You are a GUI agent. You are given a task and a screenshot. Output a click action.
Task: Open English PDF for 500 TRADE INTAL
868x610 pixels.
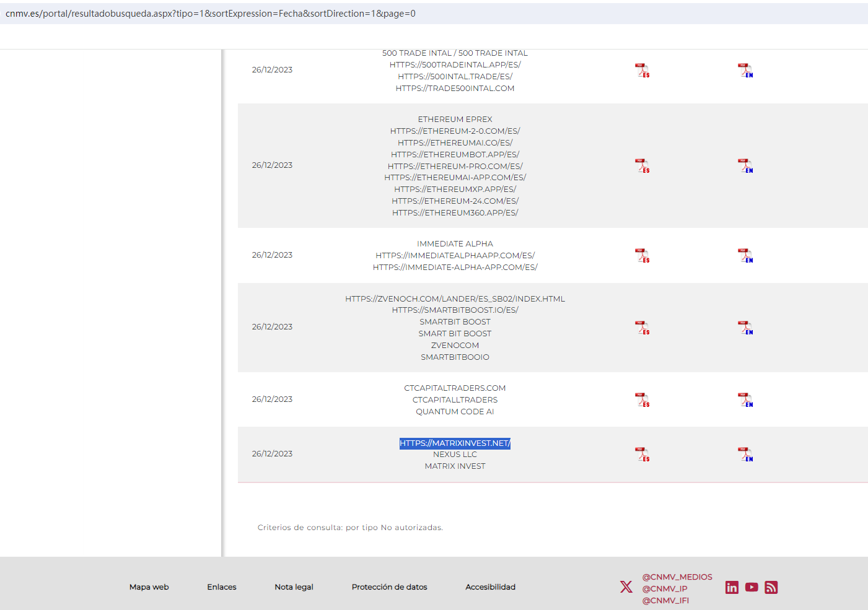pos(745,71)
